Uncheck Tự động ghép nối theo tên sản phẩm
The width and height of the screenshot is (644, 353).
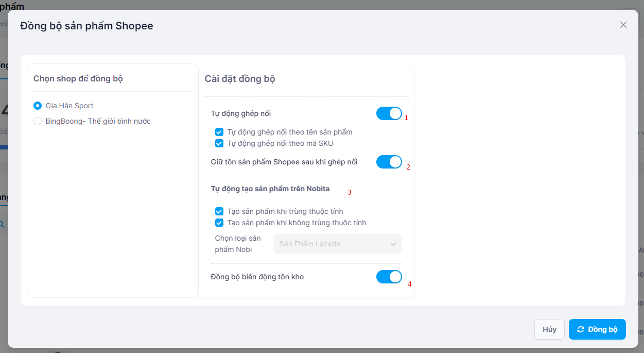219,132
